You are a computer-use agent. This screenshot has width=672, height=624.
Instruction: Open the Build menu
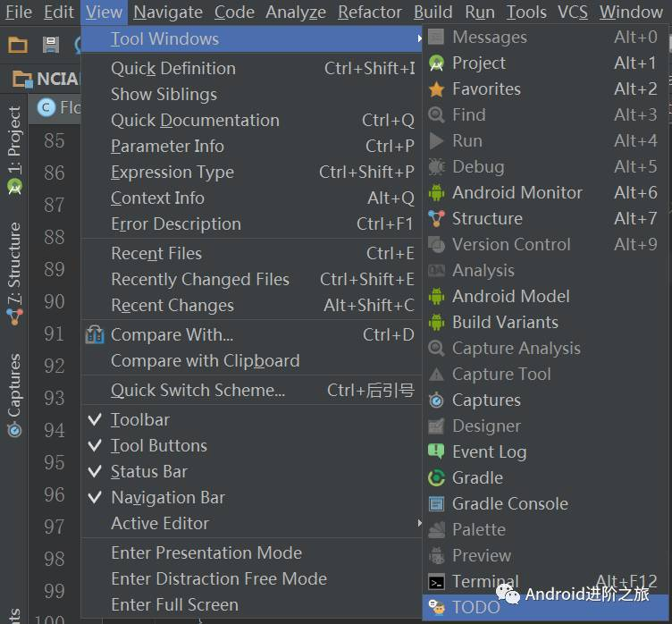click(433, 12)
